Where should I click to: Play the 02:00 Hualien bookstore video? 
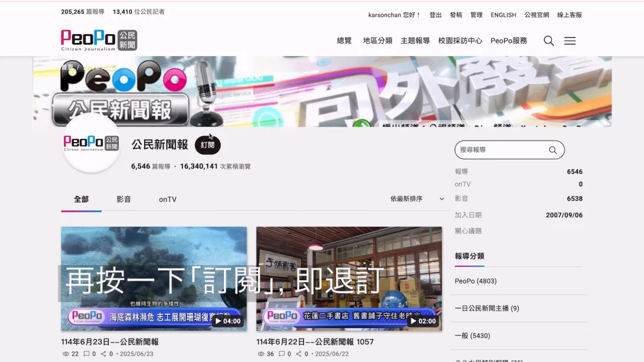pos(423,321)
